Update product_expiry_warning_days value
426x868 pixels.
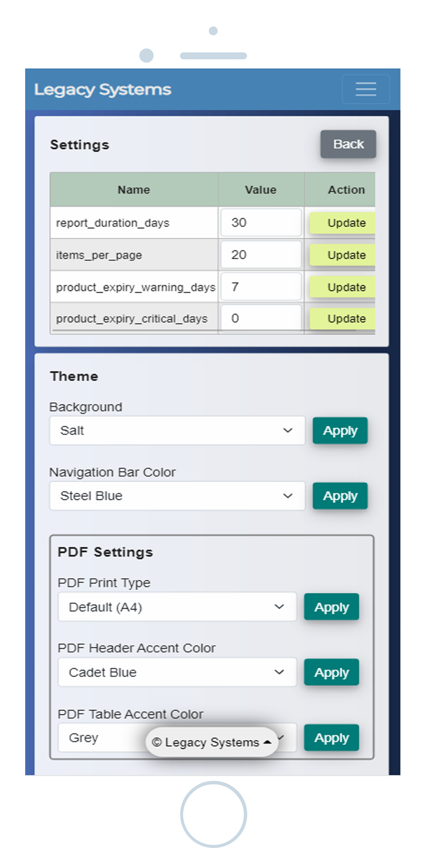pyautogui.click(x=343, y=287)
